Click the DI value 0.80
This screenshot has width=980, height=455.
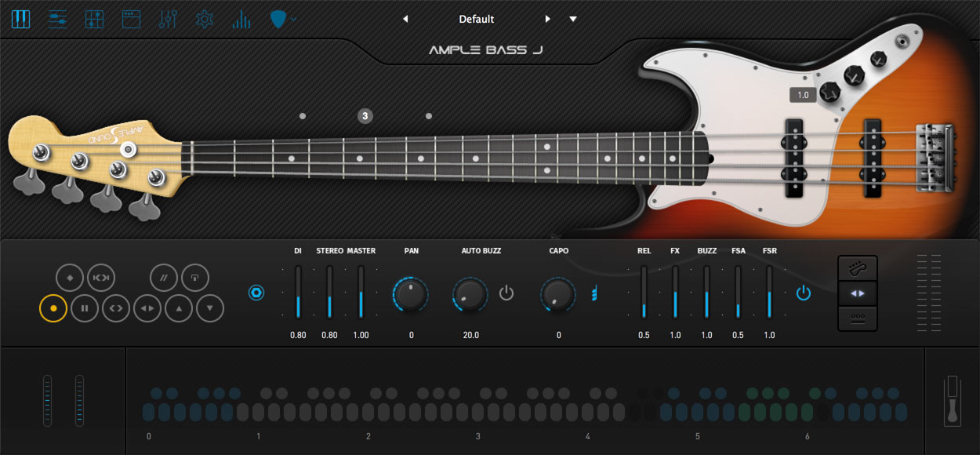(x=299, y=335)
